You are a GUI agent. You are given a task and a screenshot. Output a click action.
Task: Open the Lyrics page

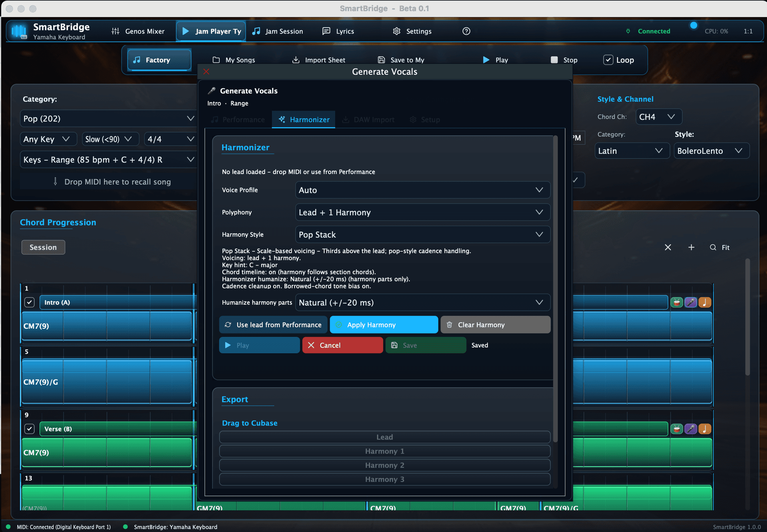338,31
